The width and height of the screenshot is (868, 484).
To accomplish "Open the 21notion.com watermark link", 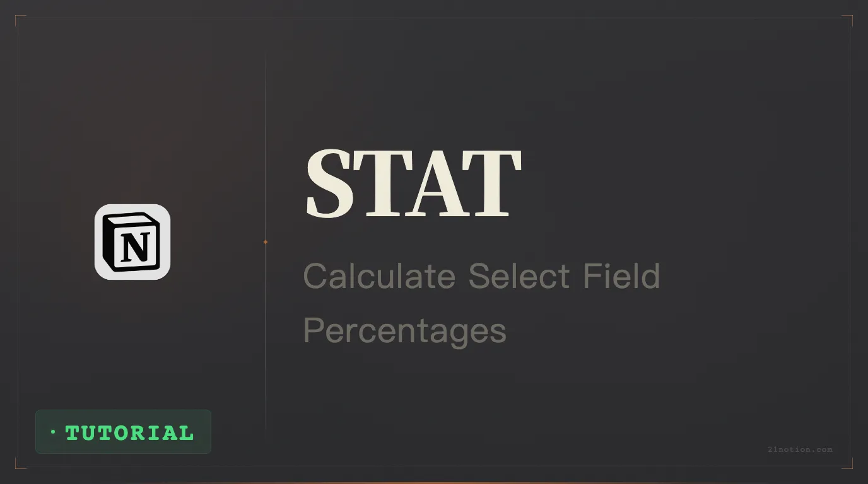I will pos(800,449).
